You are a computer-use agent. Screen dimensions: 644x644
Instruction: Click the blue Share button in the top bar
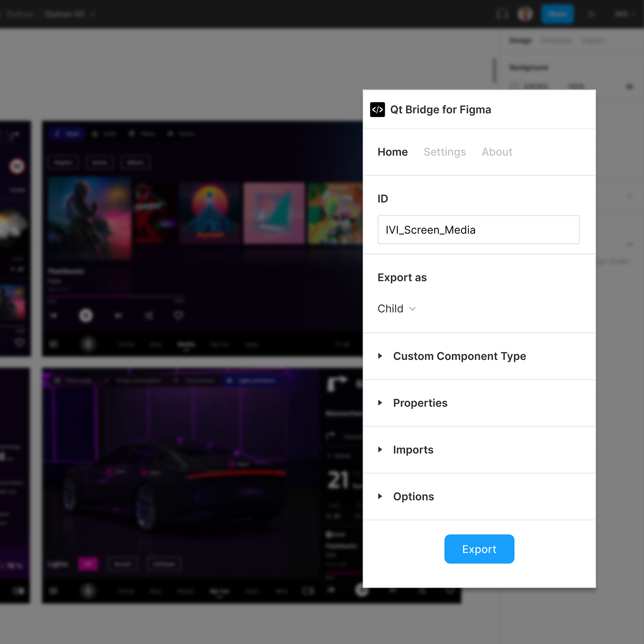tap(557, 14)
